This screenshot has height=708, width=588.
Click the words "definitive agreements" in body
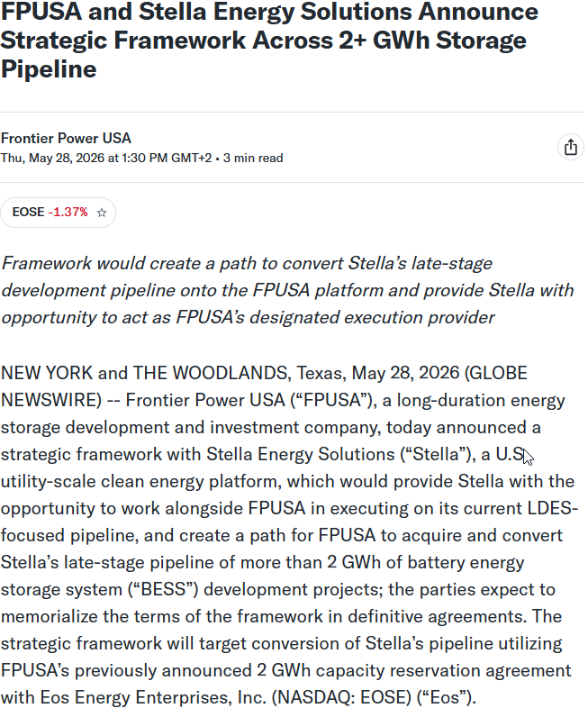tap(438, 617)
